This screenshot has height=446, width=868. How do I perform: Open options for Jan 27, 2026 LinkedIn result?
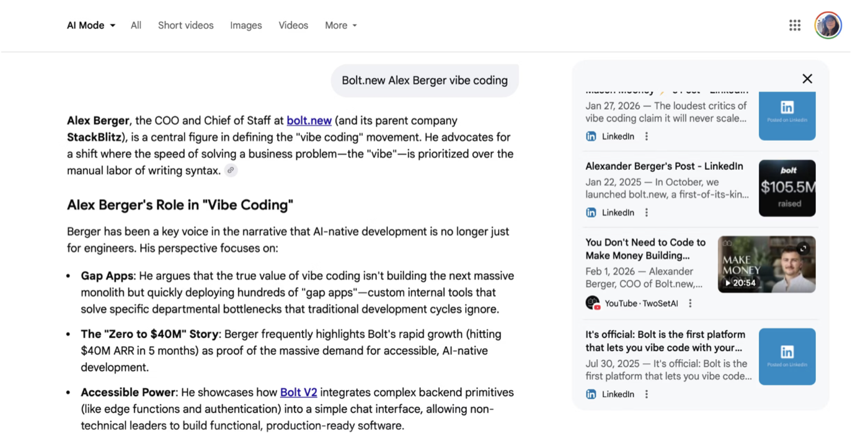pos(647,136)
